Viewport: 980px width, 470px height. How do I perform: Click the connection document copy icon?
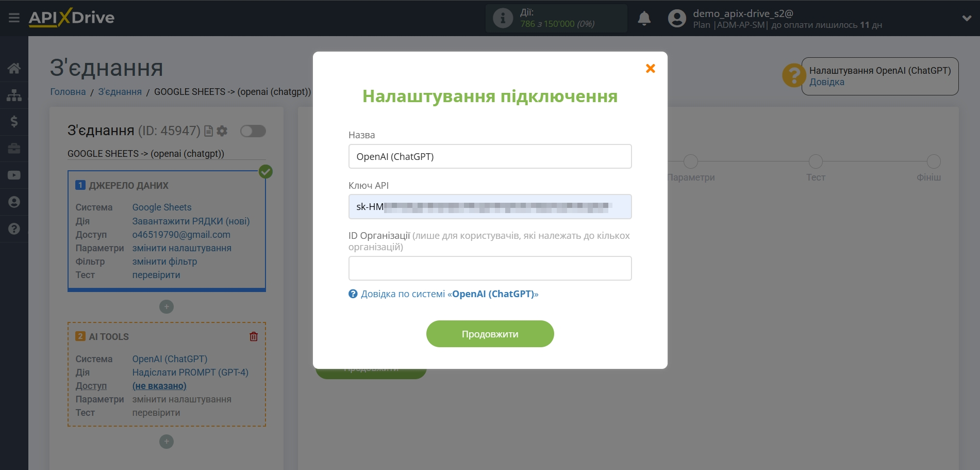coord(209,131)
